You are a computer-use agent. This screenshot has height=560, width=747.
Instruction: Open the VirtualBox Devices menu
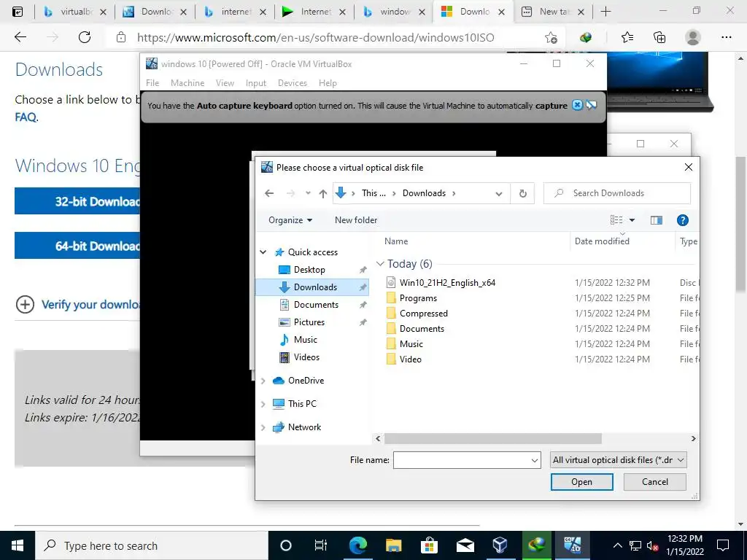293,83
